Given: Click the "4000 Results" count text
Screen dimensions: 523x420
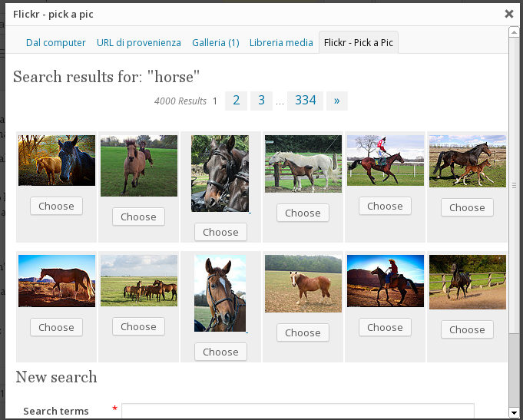Looking at the screenshot, I should (180, 101).
